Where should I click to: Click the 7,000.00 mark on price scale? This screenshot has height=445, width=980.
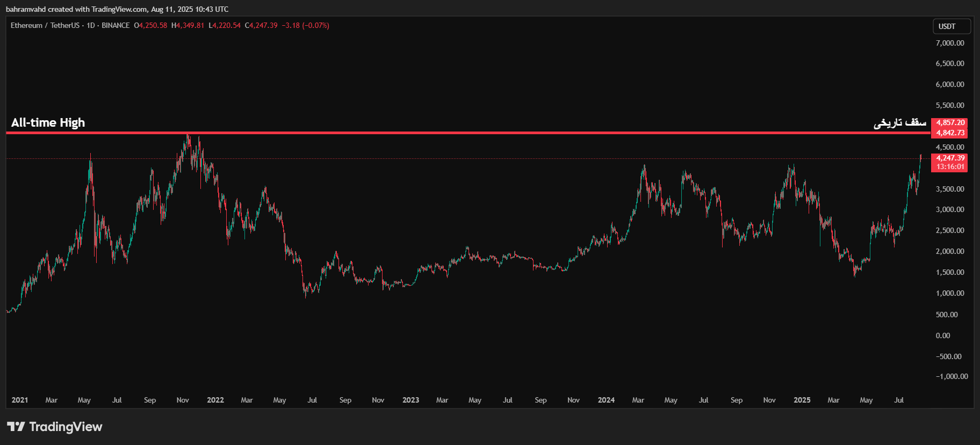click(950, 43)
